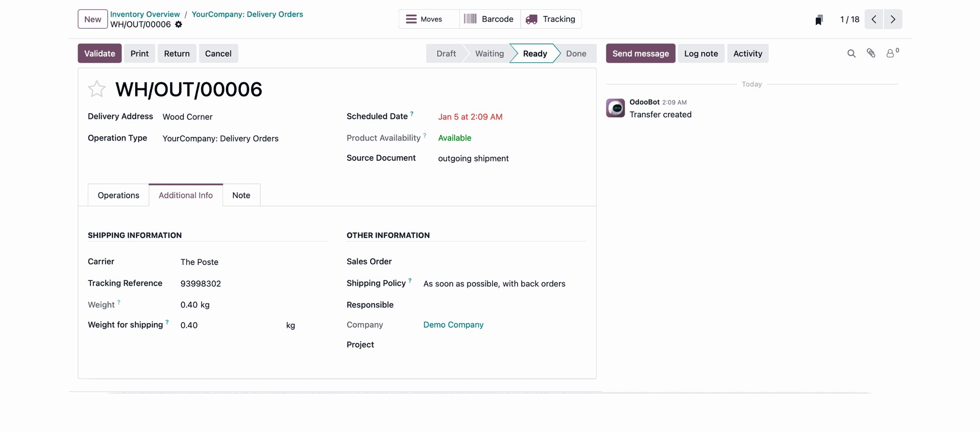This screenshot has height=432, width=980.
Task: Open attachments with the paperclip icon
Action: [x=871, y=53]
